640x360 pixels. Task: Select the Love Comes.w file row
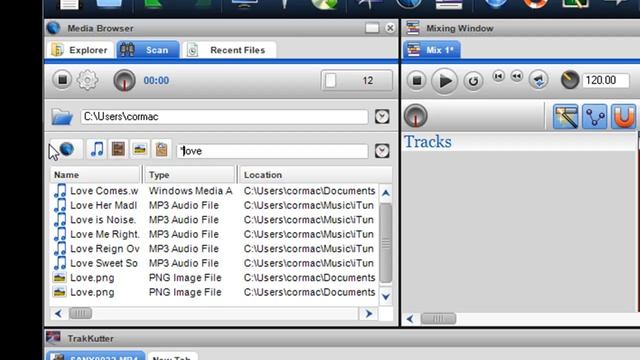pyautogui.click(x=214, y=191)
